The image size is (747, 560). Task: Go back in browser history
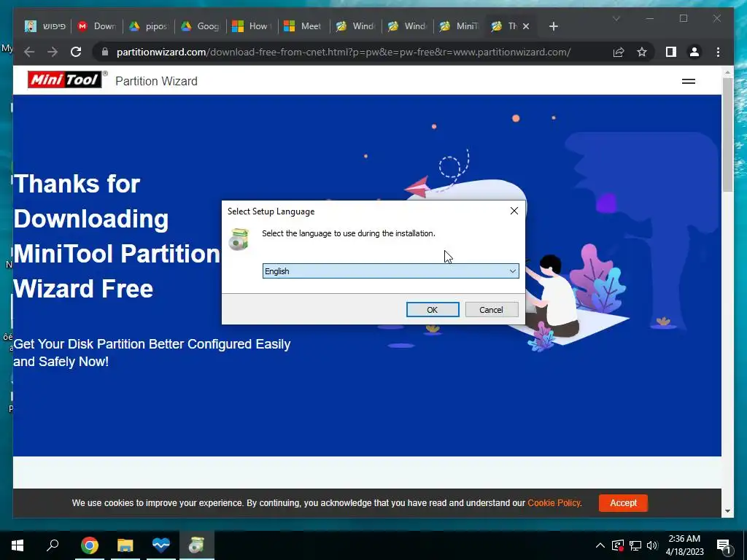click(29, 52)
